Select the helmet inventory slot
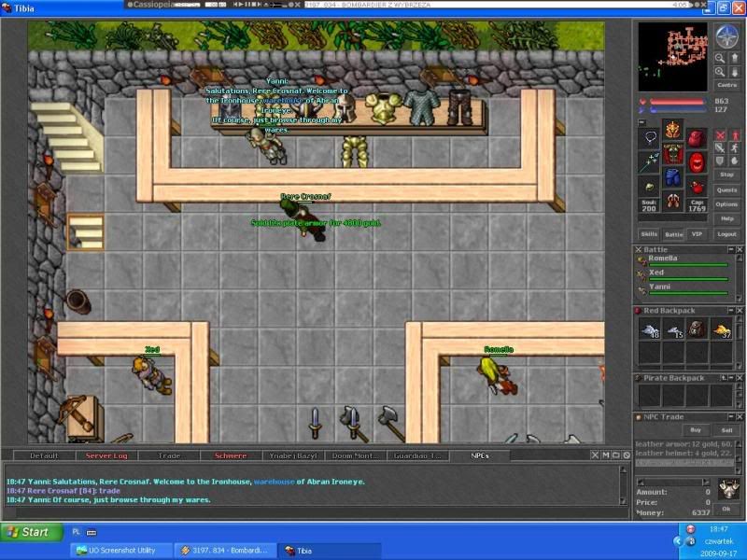Viewport: 747px width, 560px height. (672, 130)
